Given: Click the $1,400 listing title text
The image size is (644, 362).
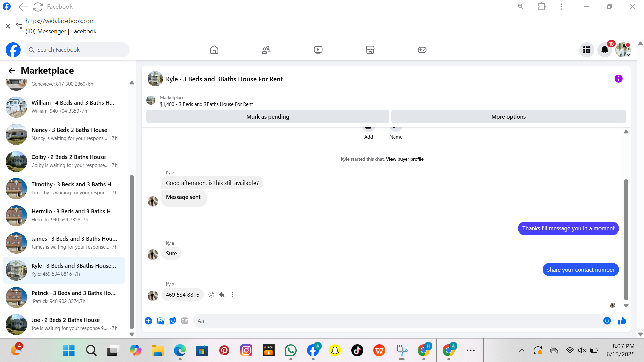Looking at the screenshot, I should pos(206,104).
